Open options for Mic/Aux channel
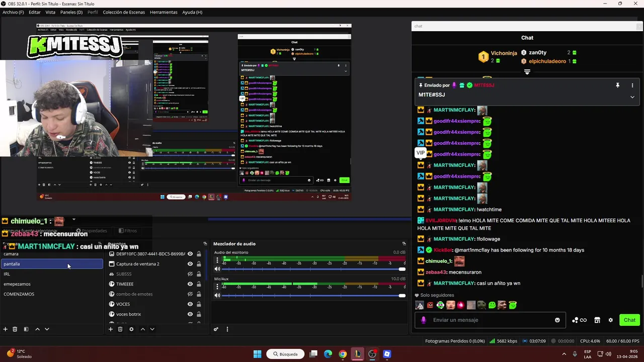 pos(217,287)
